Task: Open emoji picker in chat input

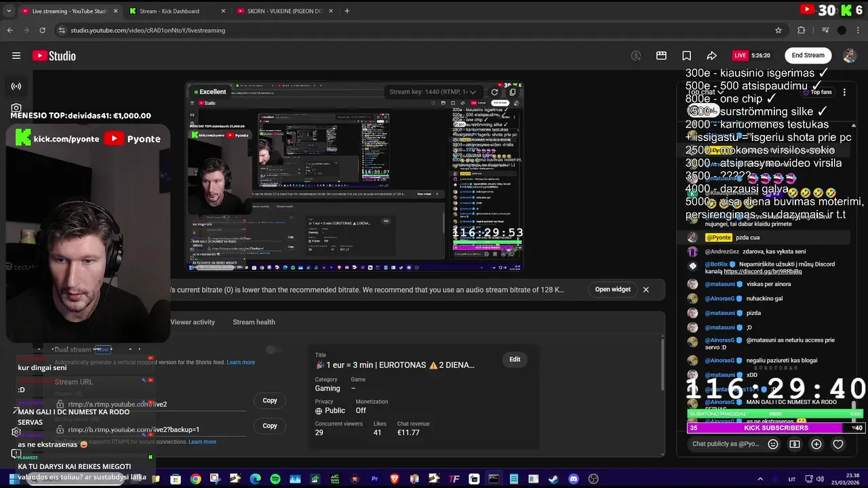Action: pos(773,444)
